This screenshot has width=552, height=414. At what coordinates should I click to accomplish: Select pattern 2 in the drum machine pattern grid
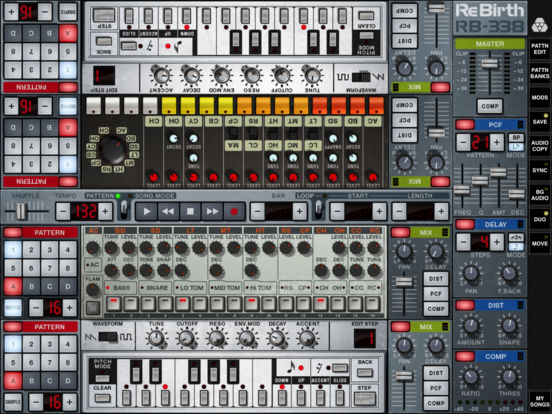31,250
